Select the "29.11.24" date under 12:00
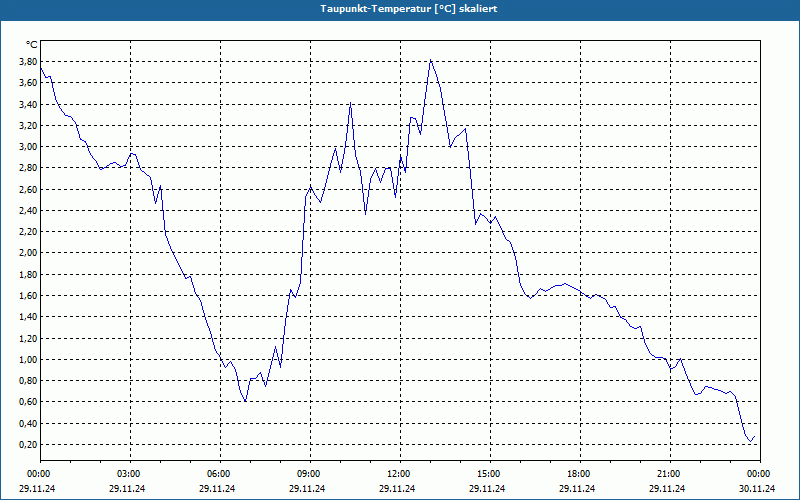Screen dimensions: 800x500 click(397, 488)
